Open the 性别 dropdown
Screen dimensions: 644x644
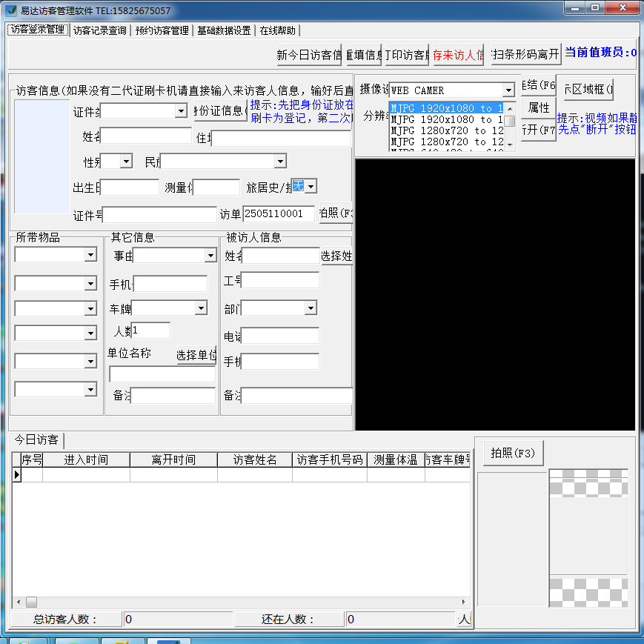(126, 161)
